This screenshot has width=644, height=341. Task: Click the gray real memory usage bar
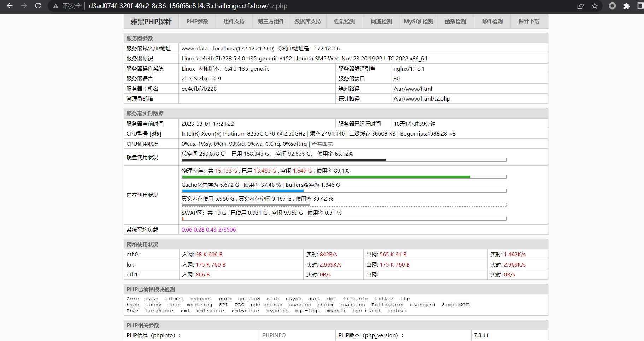(x=344, y=205)
